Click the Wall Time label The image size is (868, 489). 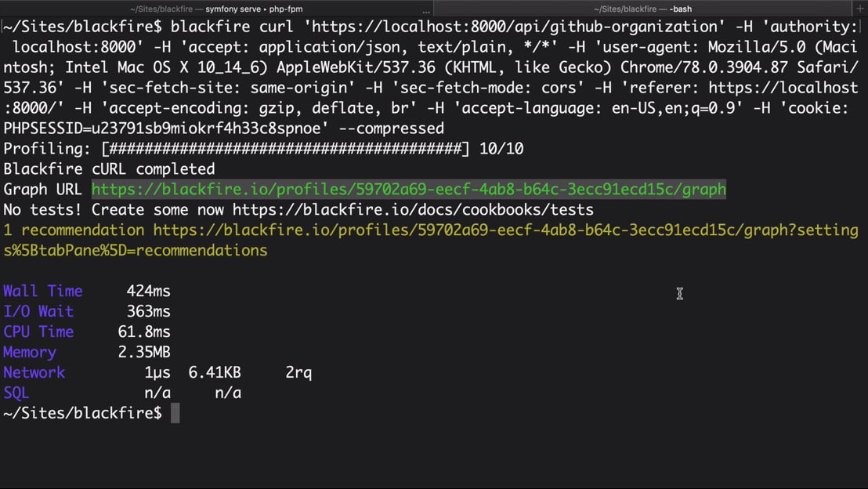42,291
